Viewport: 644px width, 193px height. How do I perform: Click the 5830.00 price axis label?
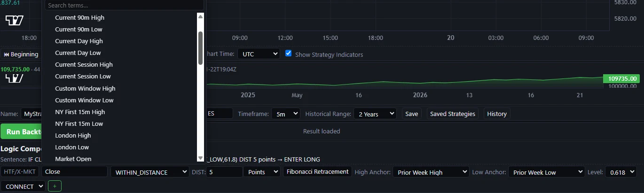[x=625, y=2]
